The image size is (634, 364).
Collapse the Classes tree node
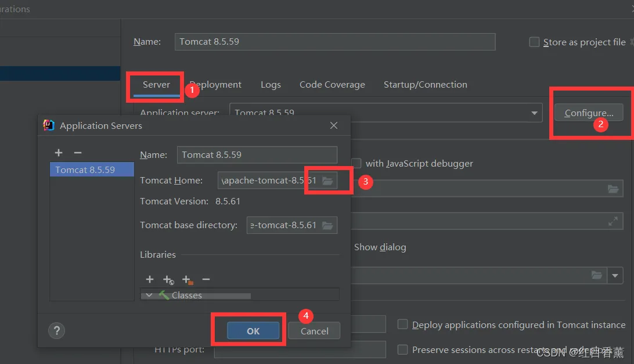pyautogui.click(x=149, y=295)
